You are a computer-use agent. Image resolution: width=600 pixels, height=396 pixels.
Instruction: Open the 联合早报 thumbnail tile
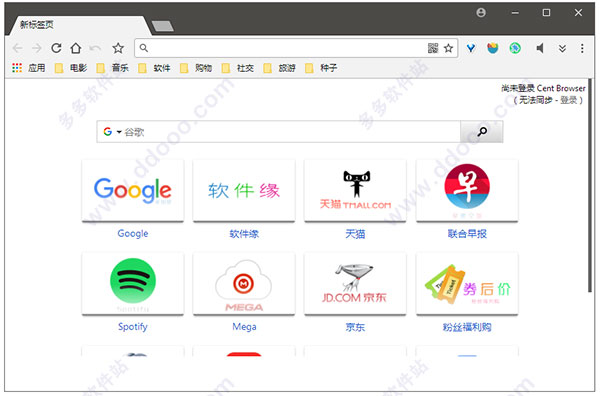(x=467, y=191)
